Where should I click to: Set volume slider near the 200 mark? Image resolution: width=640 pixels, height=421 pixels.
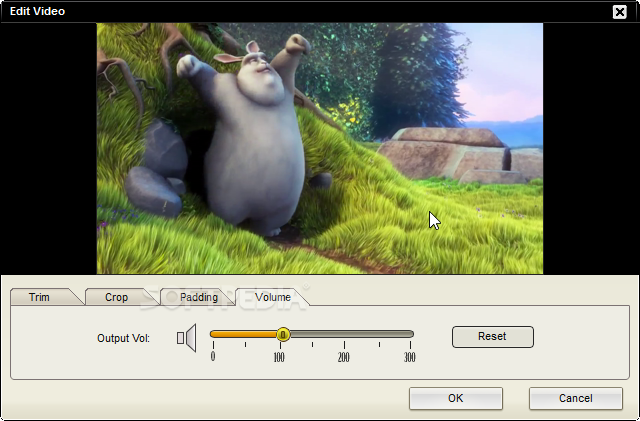click(x=344, y=334)
